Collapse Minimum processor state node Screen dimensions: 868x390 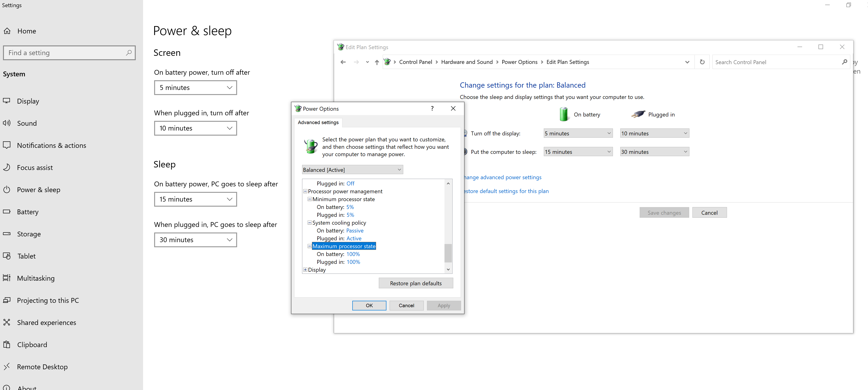310,199
